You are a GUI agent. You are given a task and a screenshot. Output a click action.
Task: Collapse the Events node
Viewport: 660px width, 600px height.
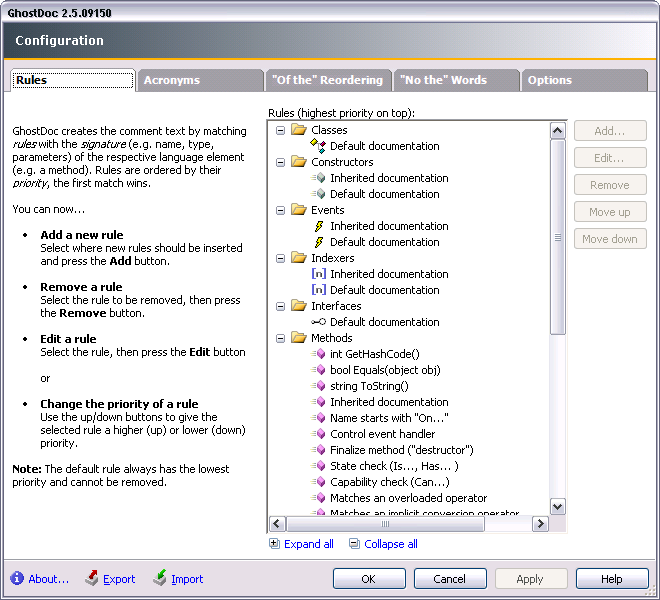pyautogui.click(x=280, y=210)
